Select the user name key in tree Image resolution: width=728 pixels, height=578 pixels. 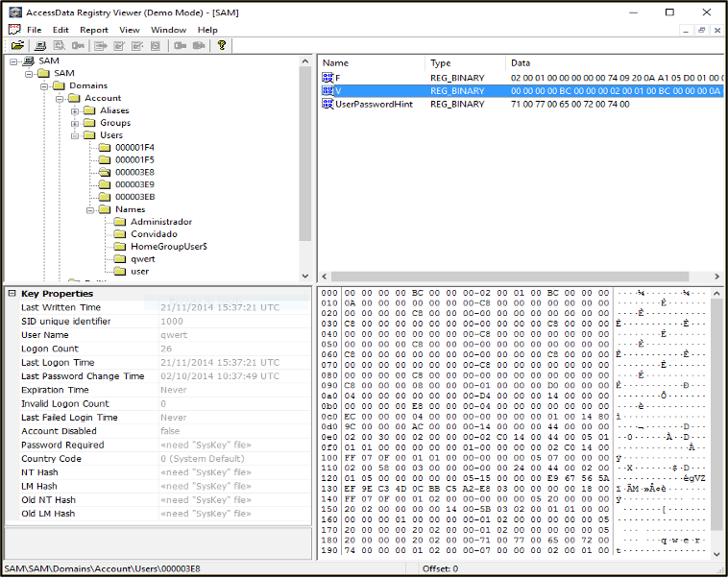(x=140, y=271)
